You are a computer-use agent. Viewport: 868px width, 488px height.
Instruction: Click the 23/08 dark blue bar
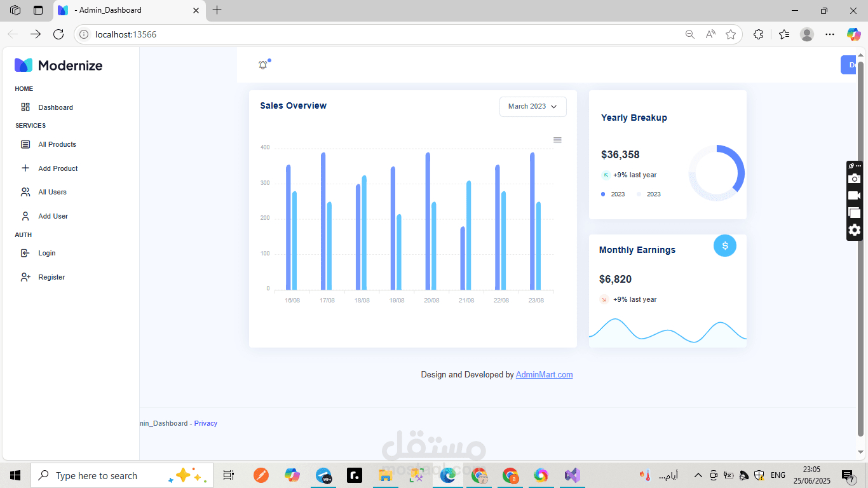(532, 221)
